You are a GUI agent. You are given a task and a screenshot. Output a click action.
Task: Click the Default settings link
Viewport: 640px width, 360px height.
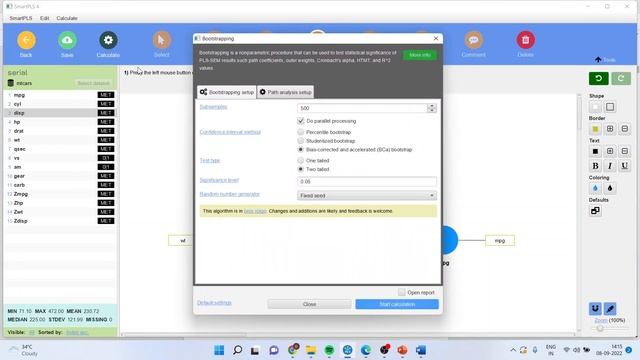coord(214,303)
